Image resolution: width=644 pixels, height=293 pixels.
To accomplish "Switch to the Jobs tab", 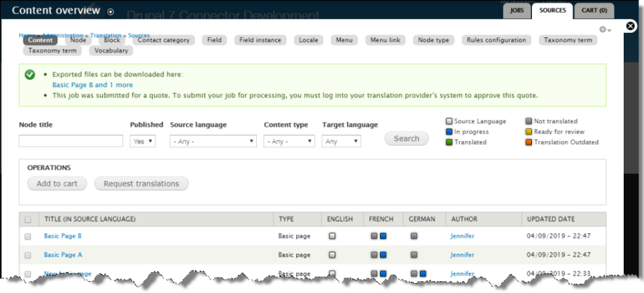I will point(517,11).
